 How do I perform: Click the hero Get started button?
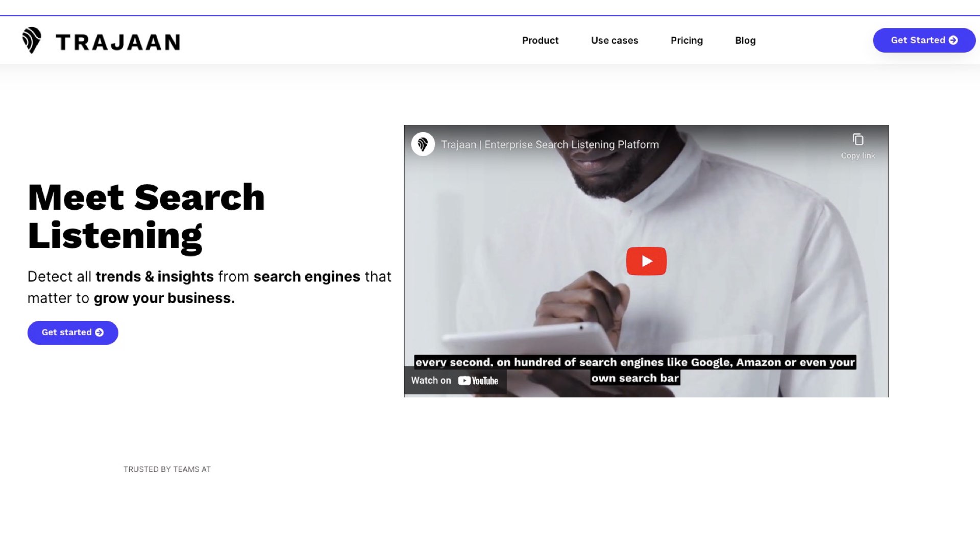pos(73,333)
